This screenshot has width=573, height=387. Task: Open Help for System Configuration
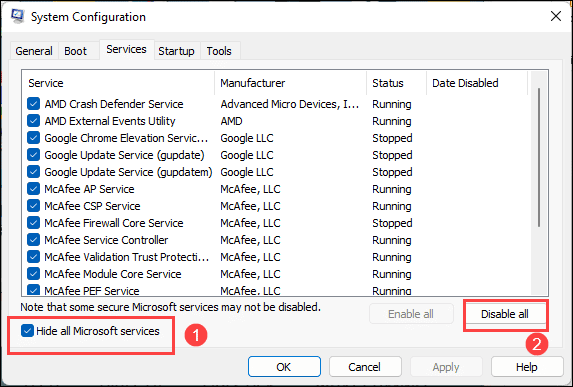click(527, 367)
